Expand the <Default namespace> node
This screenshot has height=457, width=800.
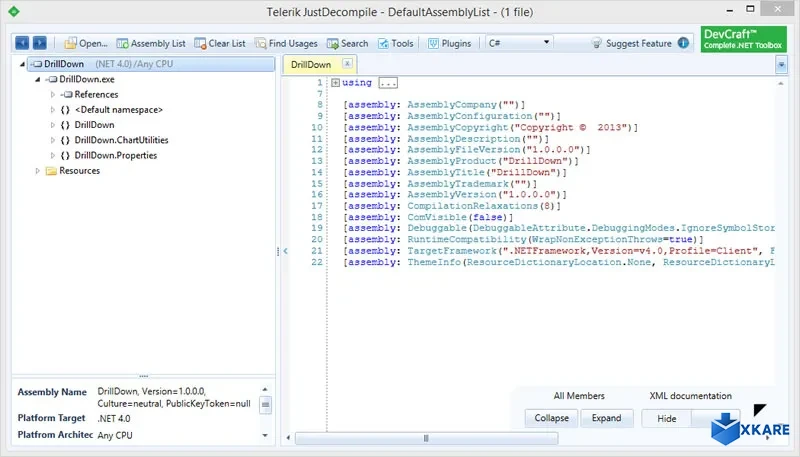coord(53,110)
